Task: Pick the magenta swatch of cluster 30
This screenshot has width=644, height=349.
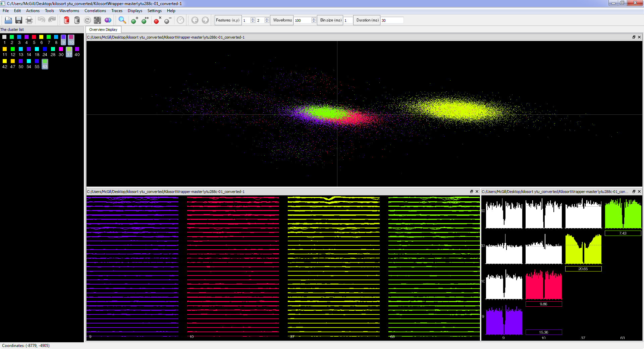Action: (61, 49)
